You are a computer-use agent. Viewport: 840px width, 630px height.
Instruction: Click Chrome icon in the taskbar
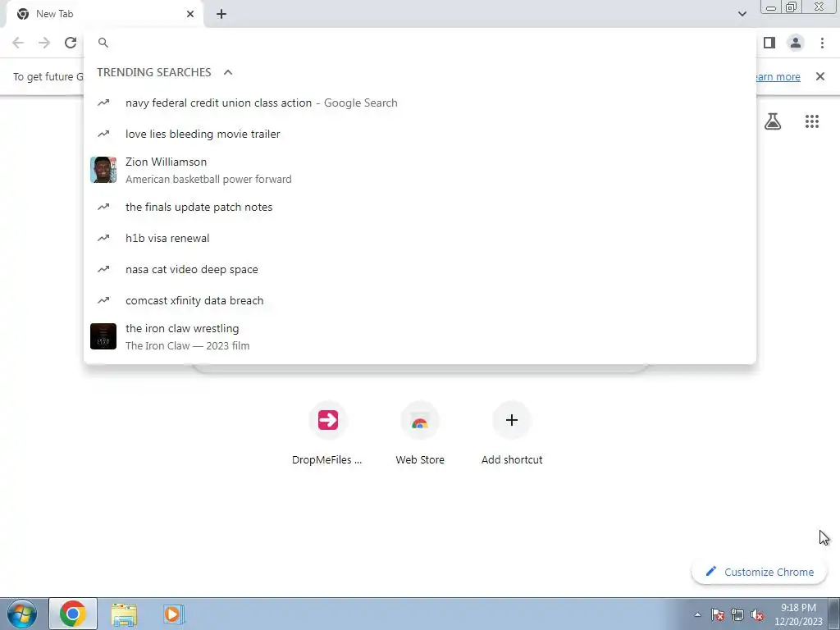point(73,614)
